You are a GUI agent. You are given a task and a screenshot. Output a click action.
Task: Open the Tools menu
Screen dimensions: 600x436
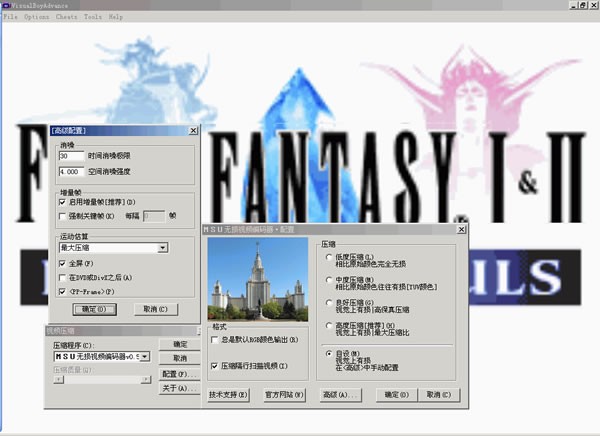pos(93,17)
